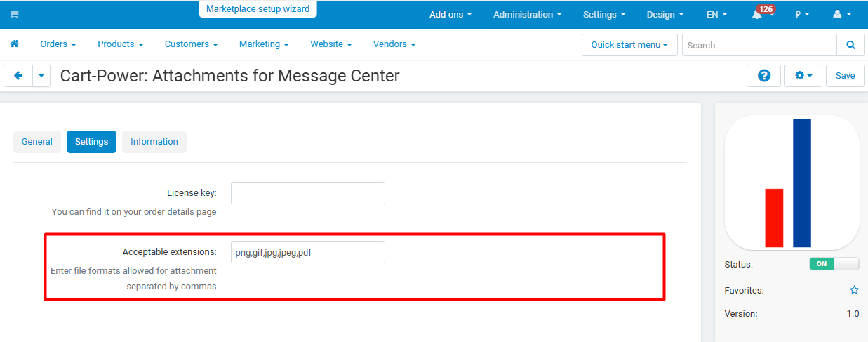Open the help question mark icon

(764, 76)
